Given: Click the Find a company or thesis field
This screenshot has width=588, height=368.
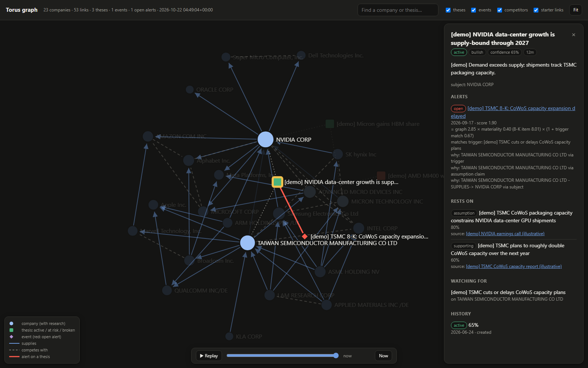Looking at the screenshot, I should click(x=398, y=10).
